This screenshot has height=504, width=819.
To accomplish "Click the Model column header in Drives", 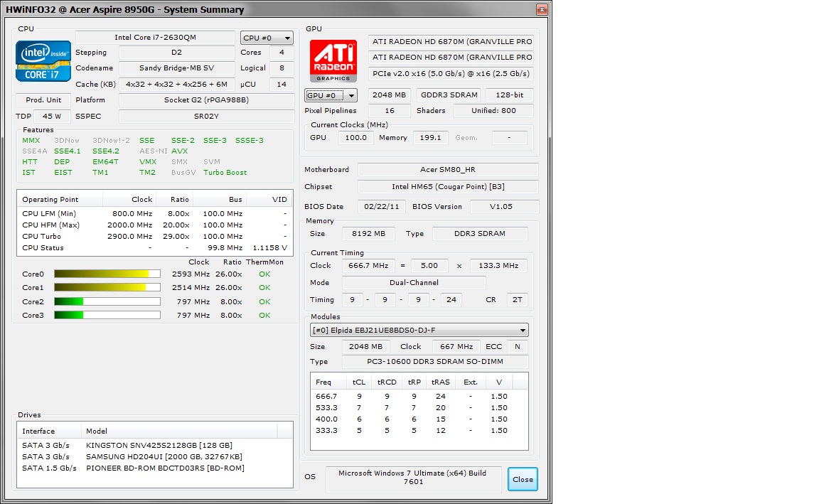I will (179, 431).
